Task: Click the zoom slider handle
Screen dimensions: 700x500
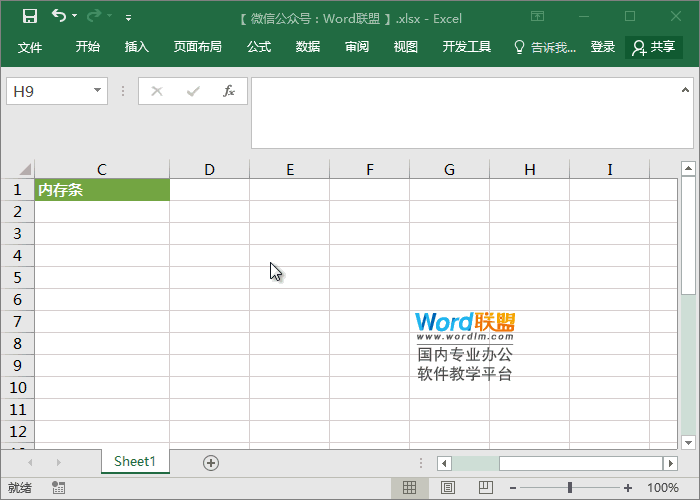Action: click(570, 488)
